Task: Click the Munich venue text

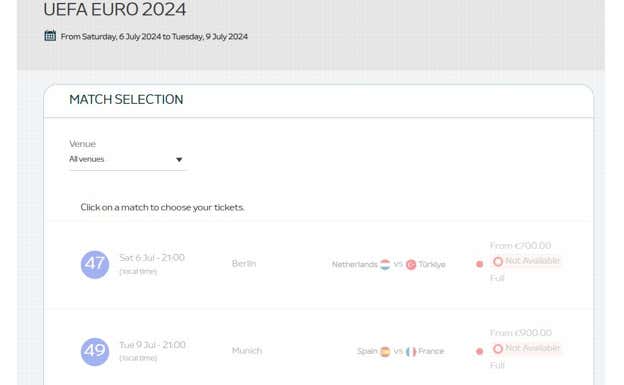Action: (247, 351)
